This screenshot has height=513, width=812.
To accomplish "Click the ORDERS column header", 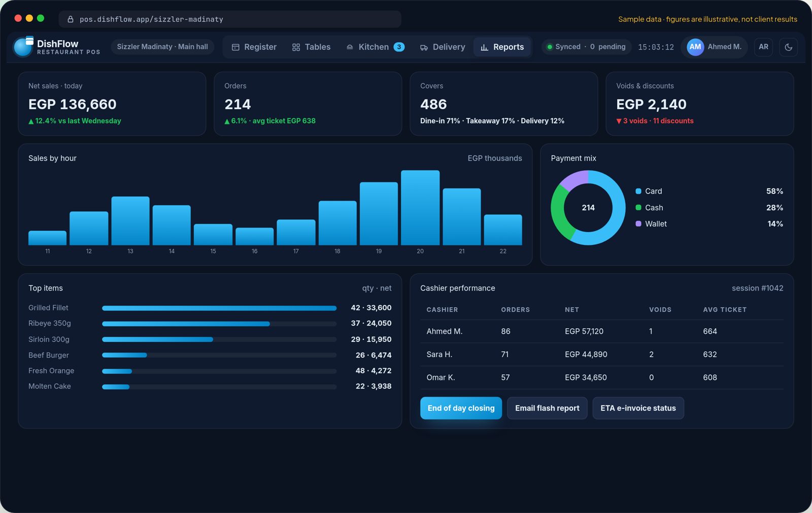I will (515, 310).
